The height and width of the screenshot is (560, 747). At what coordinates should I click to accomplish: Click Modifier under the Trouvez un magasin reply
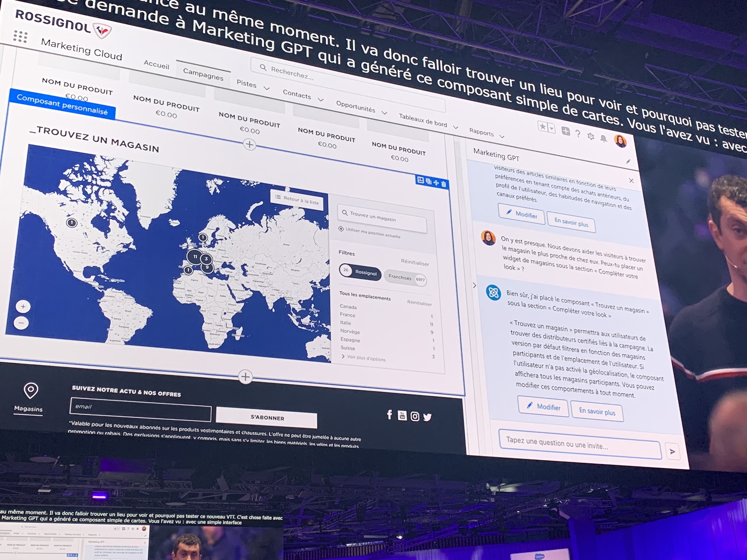(x=543, y=406)
